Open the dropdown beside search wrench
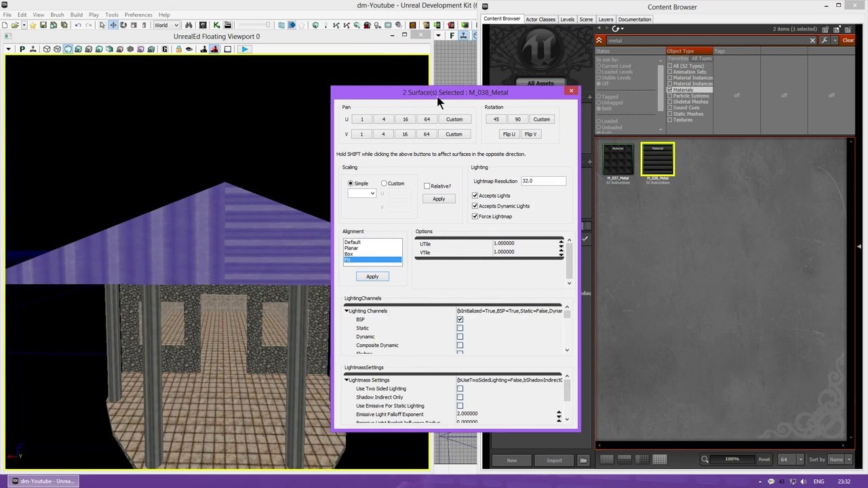868x488 pixels. pyautogui.click(x=834, y=41)
